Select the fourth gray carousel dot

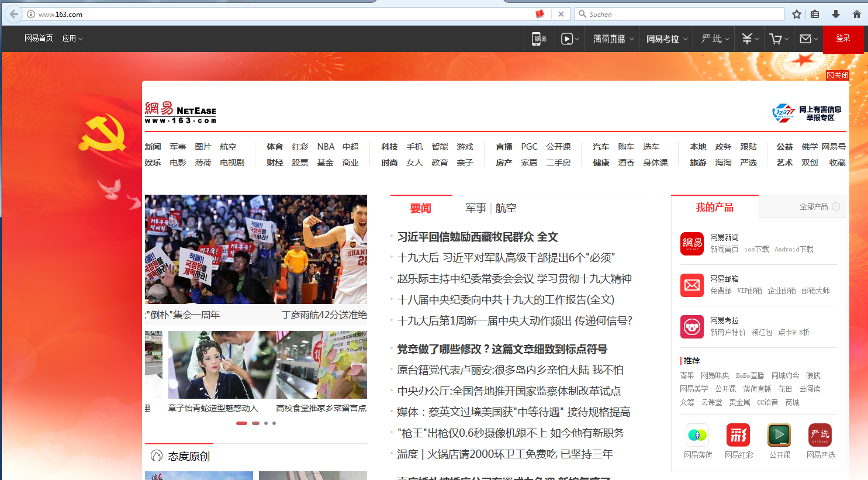(274, 423)
